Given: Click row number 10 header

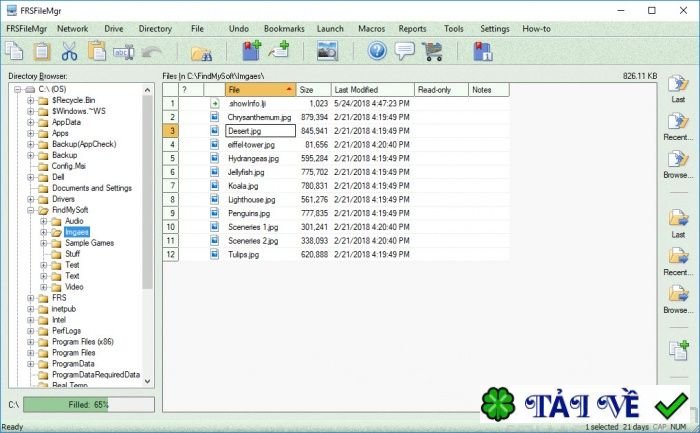Looking at the screenshot, I should [x=171, y=227].
